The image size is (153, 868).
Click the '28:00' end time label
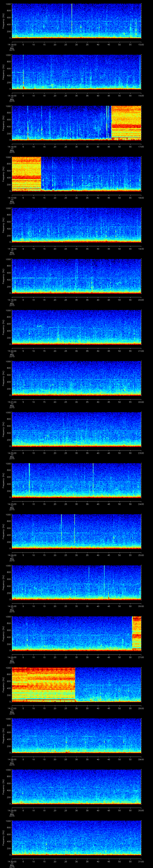click(x=141, y=708)
